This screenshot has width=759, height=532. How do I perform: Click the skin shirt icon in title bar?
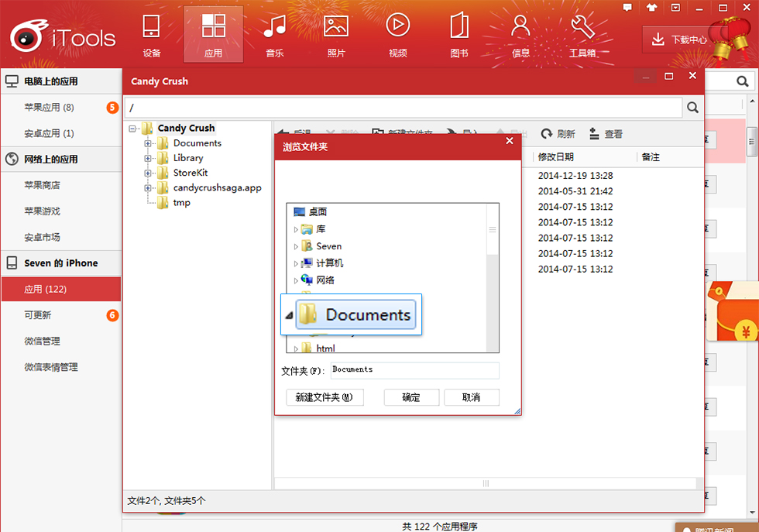(651, 7)
